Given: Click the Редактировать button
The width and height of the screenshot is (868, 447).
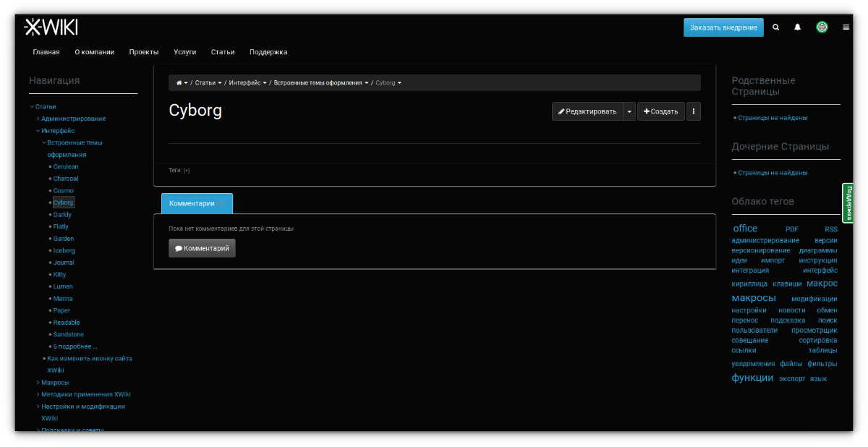Looking at the screenshot, I should (x=587, y=111).
